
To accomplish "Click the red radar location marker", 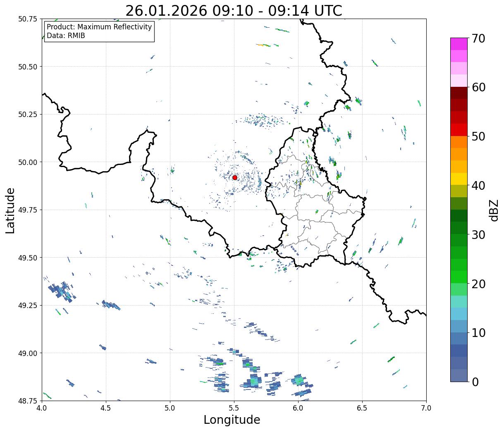I will (235, 177).
